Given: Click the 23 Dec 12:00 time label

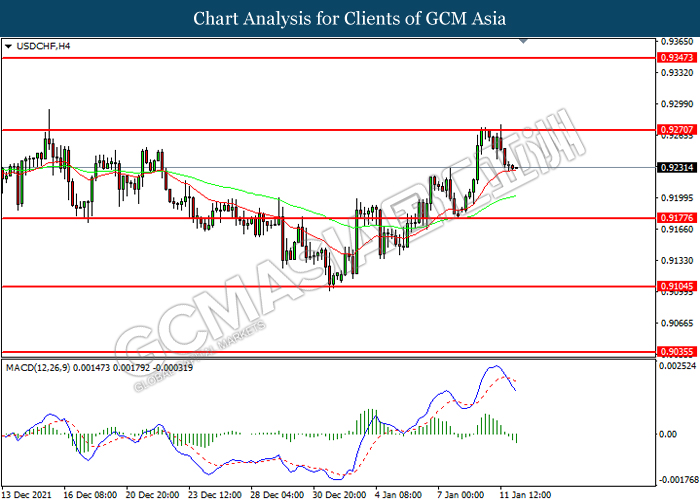Looking at the screenshot, I should 215,495.
